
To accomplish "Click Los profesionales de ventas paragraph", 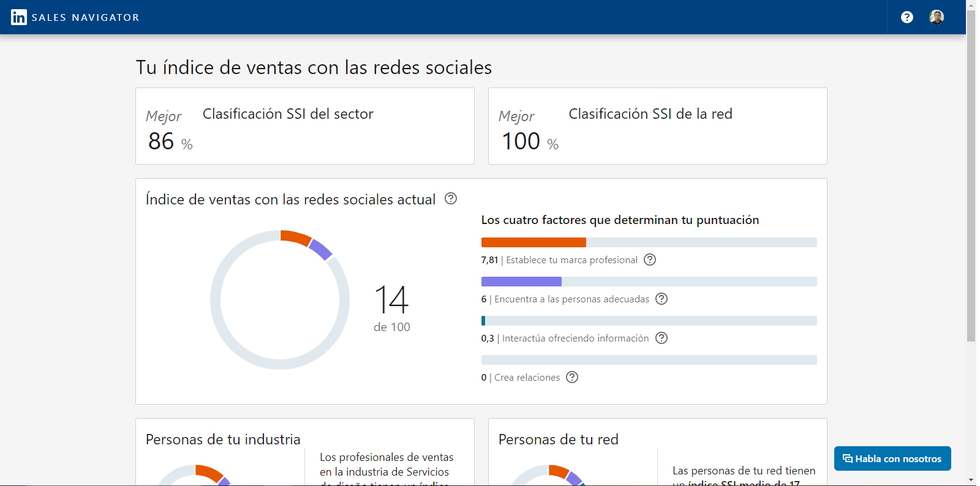I will 386,469.
